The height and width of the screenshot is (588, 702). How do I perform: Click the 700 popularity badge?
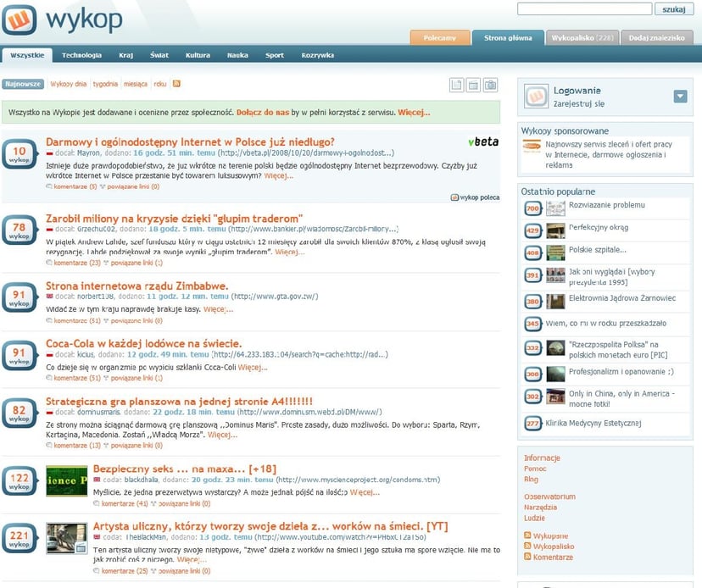click(x=532, y=208)
